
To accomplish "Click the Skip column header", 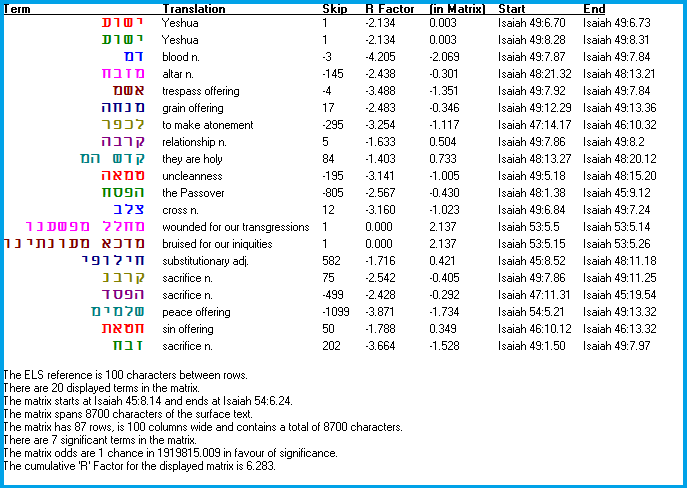I will click(333, 9).
